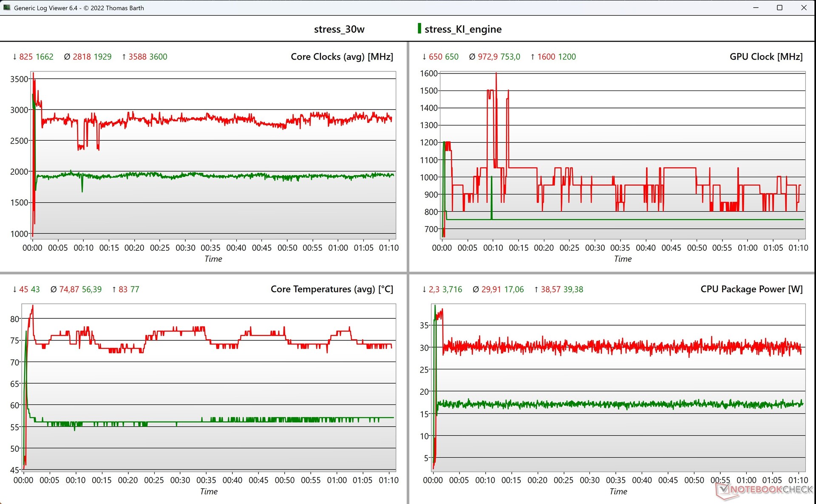Click the Core Clocks (avg) [MHz] chart title
Screen dimensions: 816x504
(x=342, y=57)
